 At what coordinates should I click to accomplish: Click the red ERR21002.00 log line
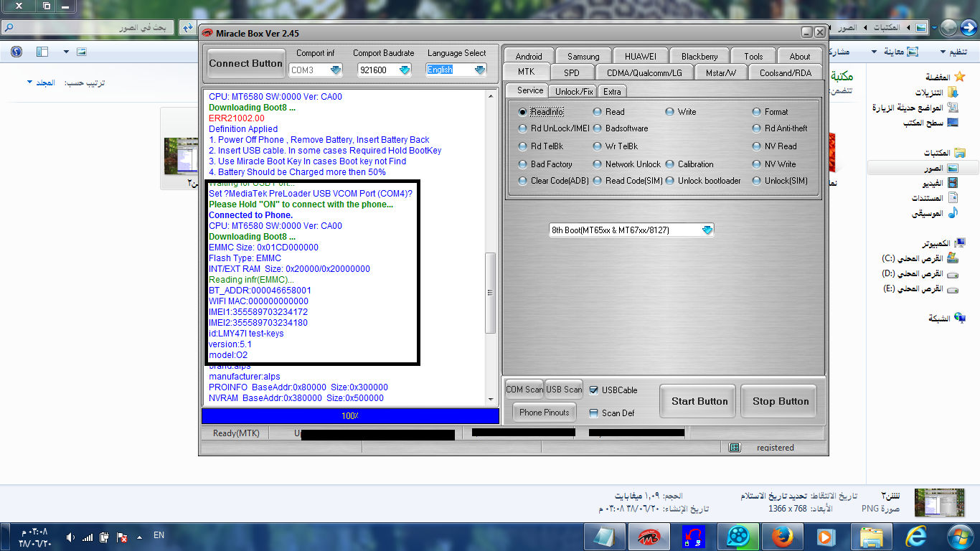(x=237, y=118)
